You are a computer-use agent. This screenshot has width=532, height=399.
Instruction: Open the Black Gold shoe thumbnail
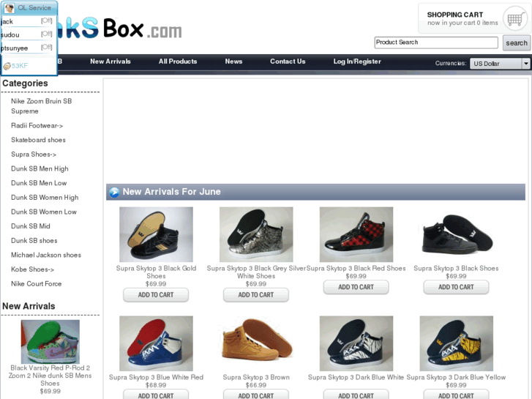156,235
